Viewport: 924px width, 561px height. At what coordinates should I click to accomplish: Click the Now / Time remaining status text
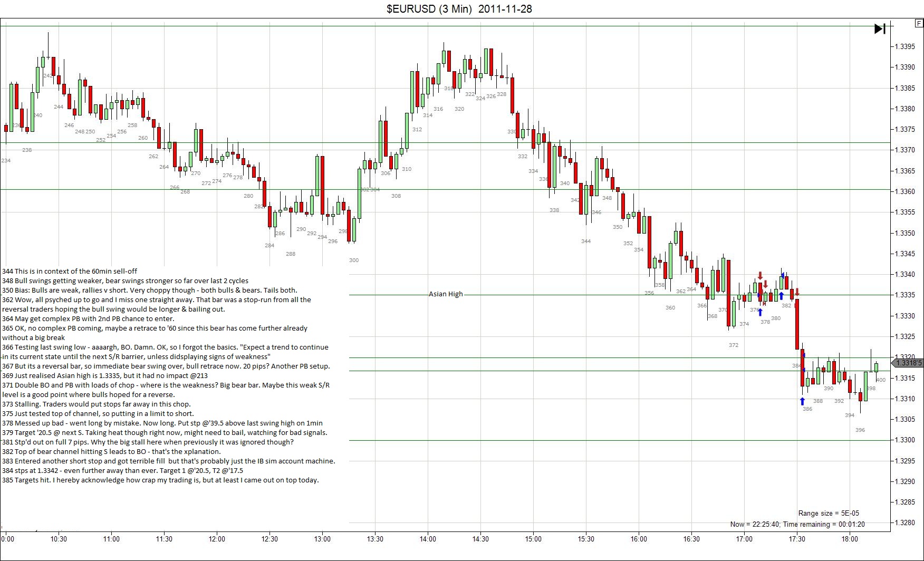coord(797,524)
